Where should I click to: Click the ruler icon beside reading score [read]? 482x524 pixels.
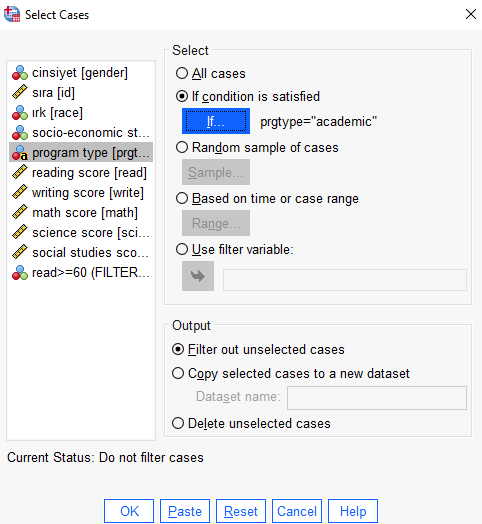pos(20,172)
